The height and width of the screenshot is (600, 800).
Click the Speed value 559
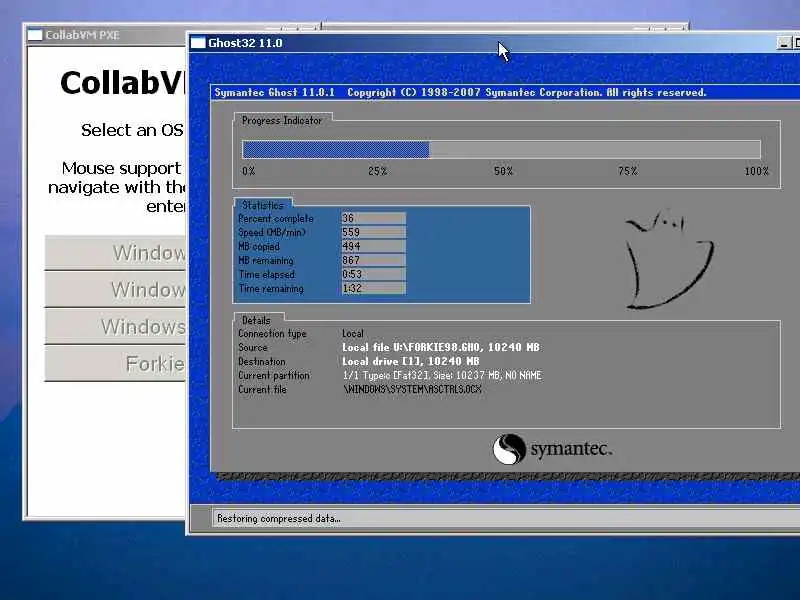373,232
